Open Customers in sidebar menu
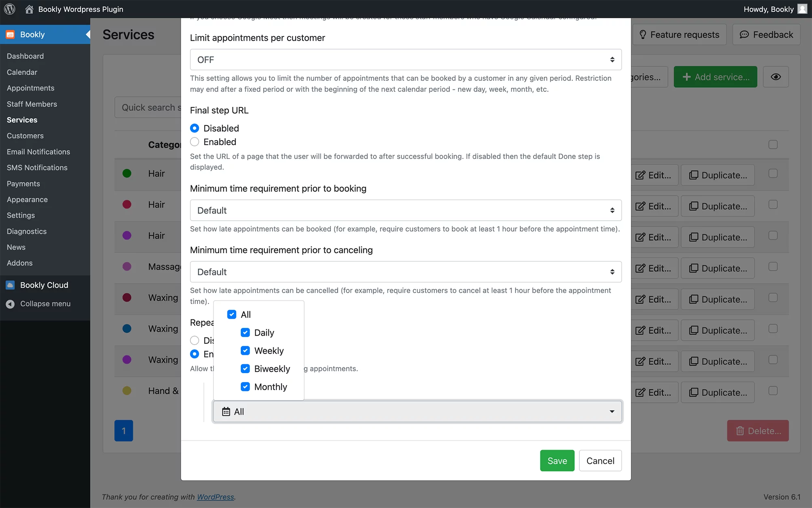812x508 pixels. (x=25, y=136)
